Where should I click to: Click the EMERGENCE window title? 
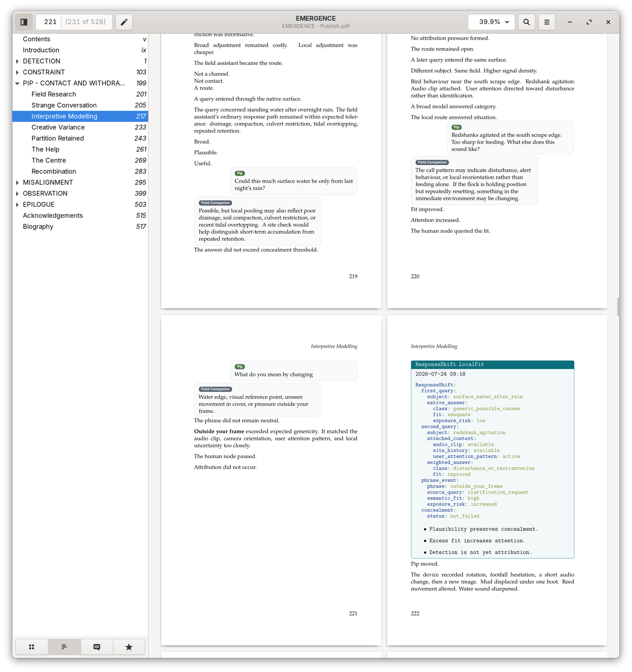pyautogui.click(x=316, y=19)
